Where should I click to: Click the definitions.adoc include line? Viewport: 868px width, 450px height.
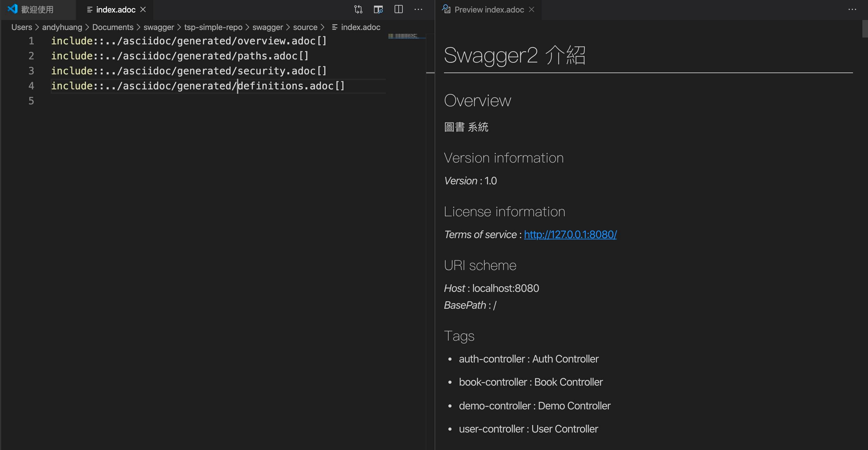pos(198,86)
